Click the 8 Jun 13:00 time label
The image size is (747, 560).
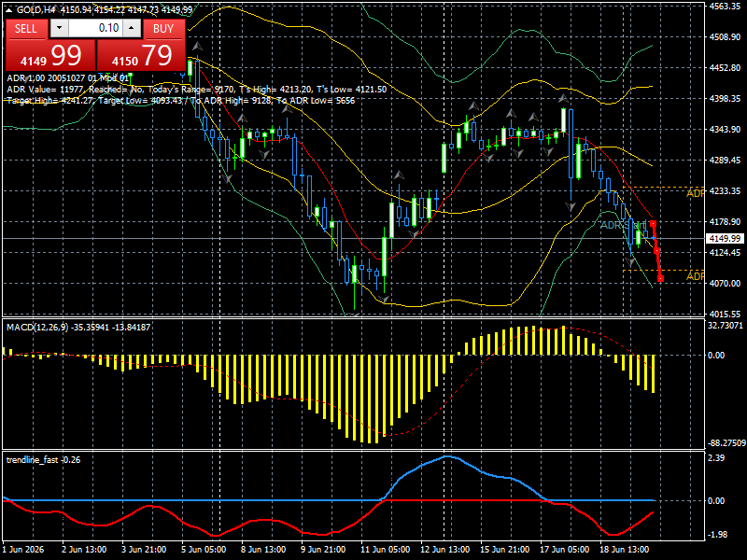coord(263,550)
